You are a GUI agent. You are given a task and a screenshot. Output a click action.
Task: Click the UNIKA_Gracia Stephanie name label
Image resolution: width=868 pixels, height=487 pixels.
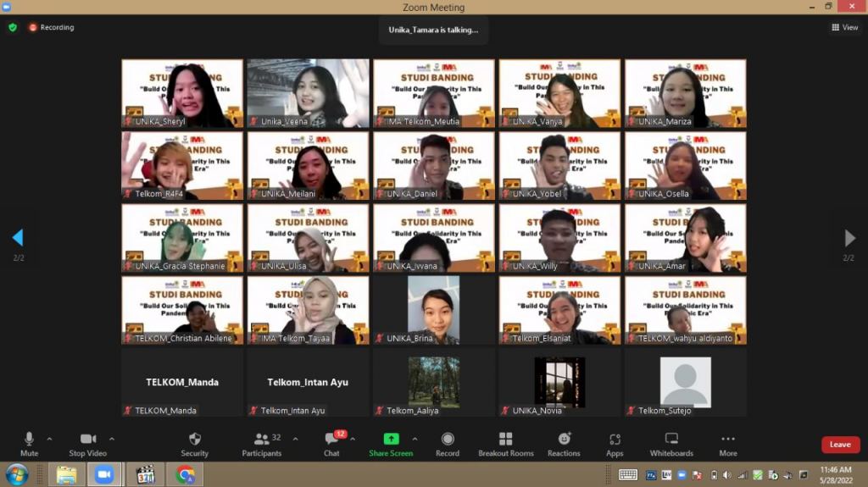pos(180,266)
